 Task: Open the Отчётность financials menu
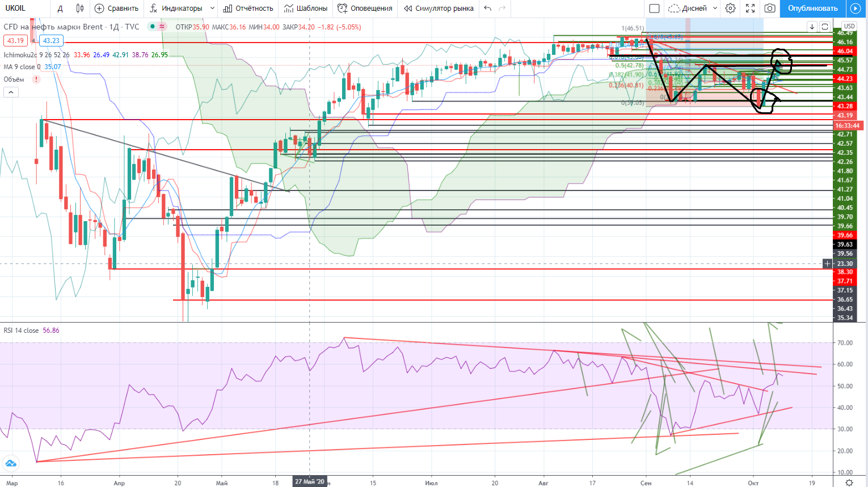[x=248, y=9]
